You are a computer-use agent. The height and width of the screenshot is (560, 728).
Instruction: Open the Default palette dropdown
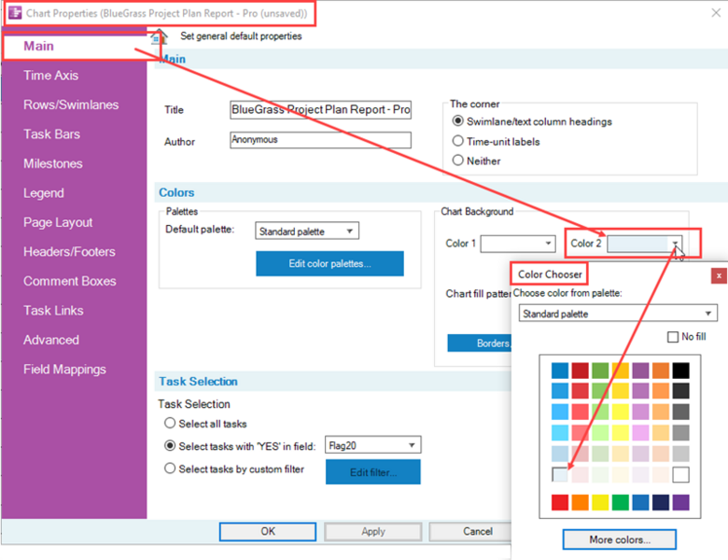point(307,231)
